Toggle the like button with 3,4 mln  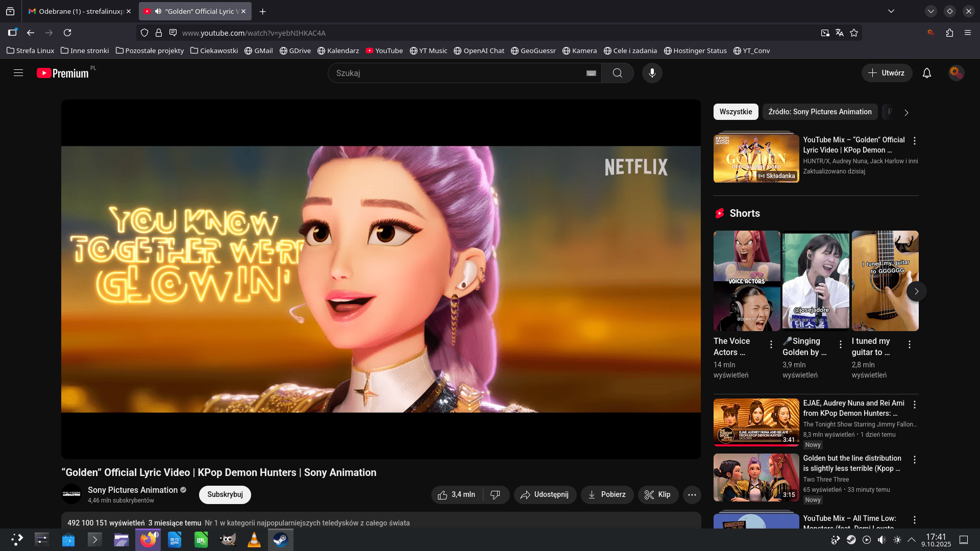[x=456, y=494]
